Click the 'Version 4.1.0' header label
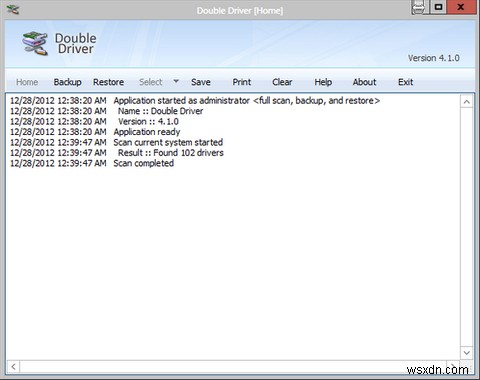The width and height of the screenshot is (480, 380). [434, 58]
